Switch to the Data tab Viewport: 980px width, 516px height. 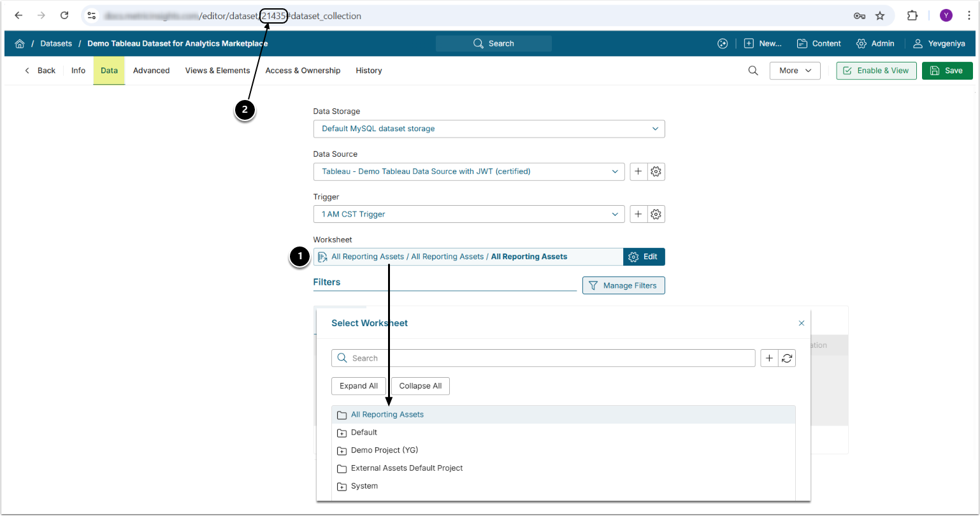(x=109, y=71)
